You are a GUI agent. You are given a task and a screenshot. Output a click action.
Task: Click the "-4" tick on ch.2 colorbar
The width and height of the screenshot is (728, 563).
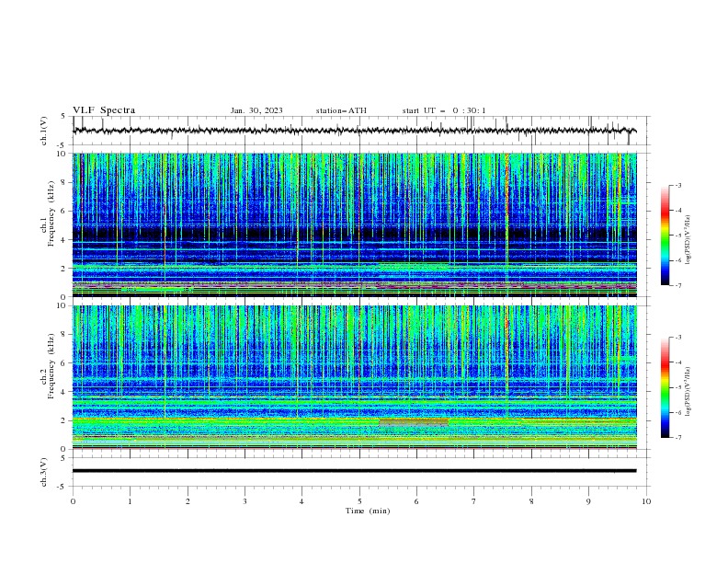[x=677, y=362]
